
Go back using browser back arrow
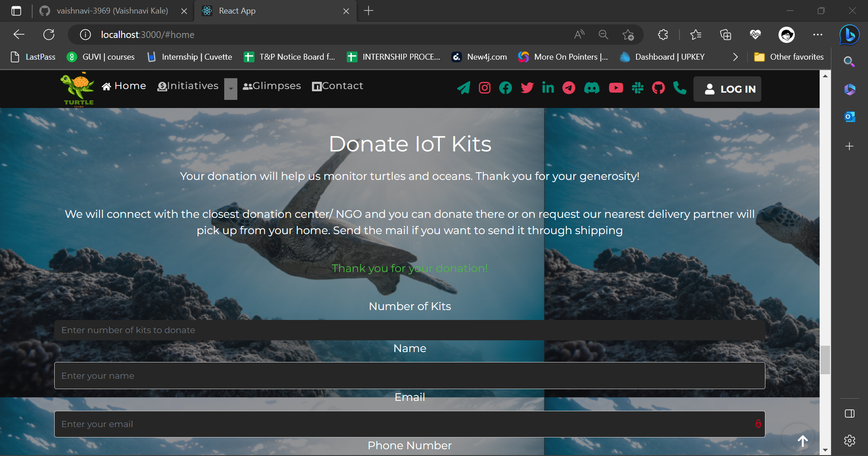(x=19, y=34)
